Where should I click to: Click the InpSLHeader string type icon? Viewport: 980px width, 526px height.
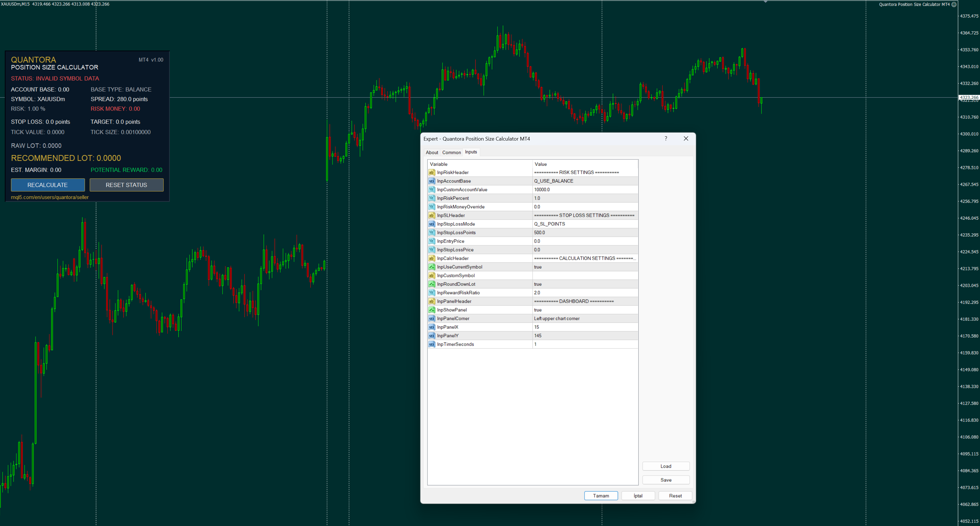point(431,215)
